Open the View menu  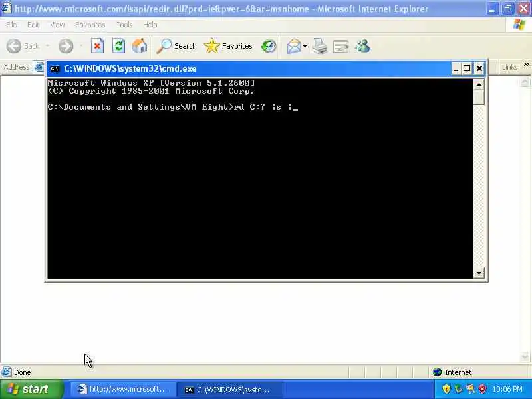click(x=57, y=25)
